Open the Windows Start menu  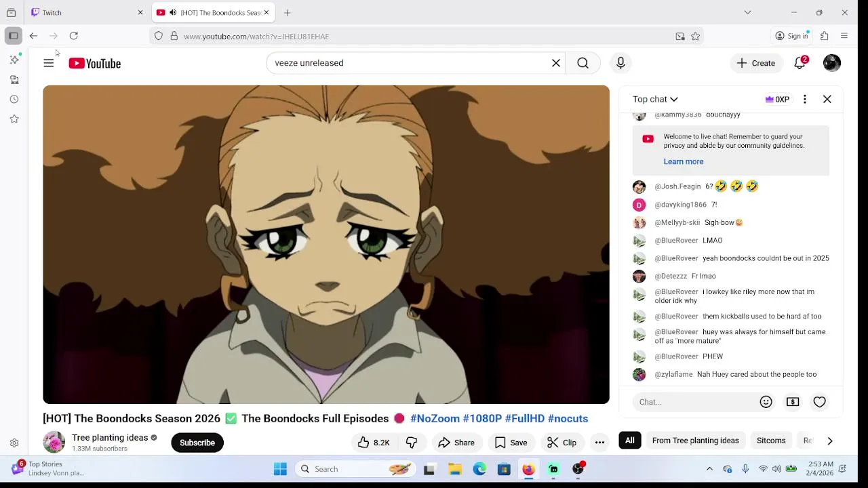click(280, 469)
